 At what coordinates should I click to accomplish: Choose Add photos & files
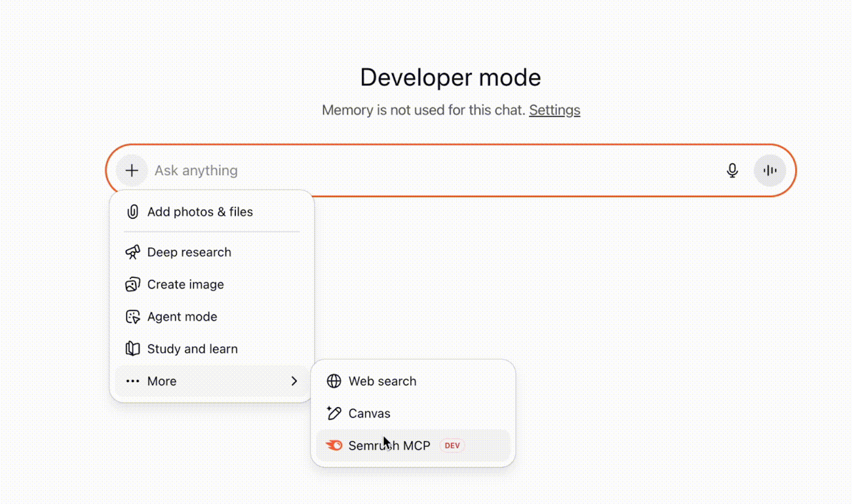click(200, 211)
